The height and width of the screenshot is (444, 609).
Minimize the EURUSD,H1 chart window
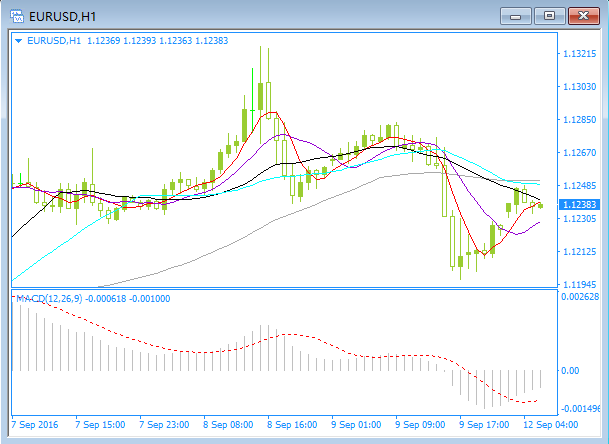pos(517,15)
